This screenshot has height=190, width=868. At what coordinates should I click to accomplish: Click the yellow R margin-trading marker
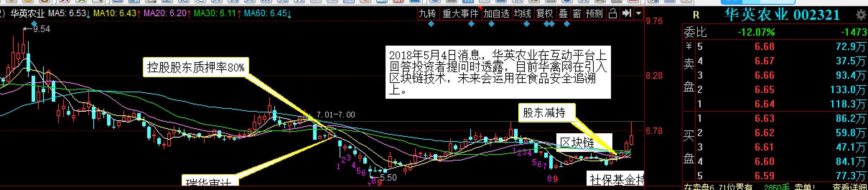(696, 15)
